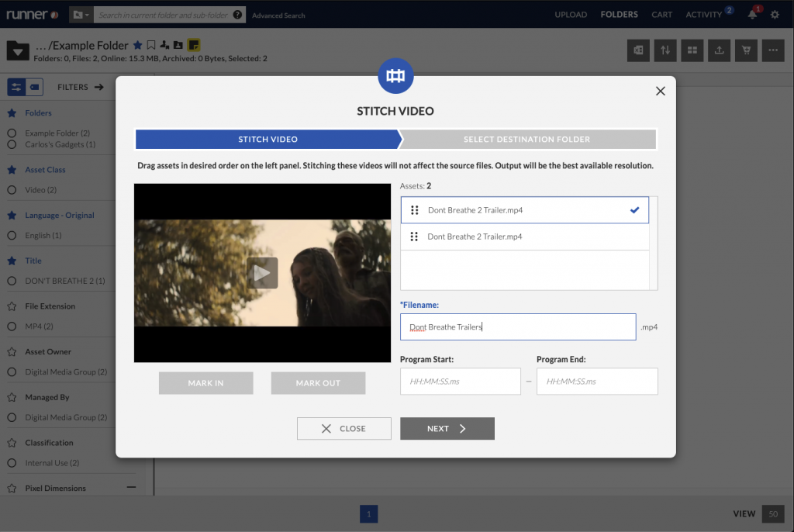This screenshot has height=532, width=794.
Task: Click NEXT to proceed
Action: coord(447,429)
